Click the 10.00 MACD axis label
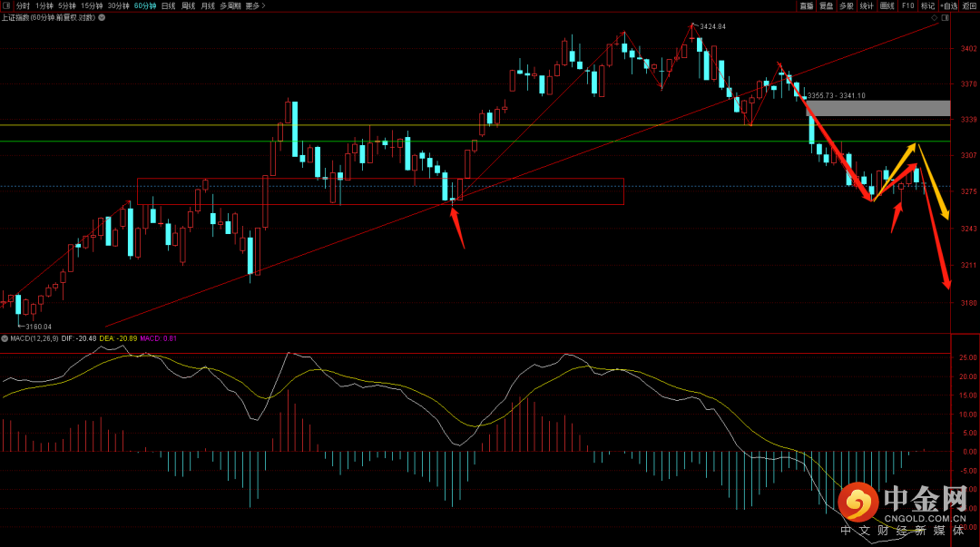The image size is (980, 547). 968,414
